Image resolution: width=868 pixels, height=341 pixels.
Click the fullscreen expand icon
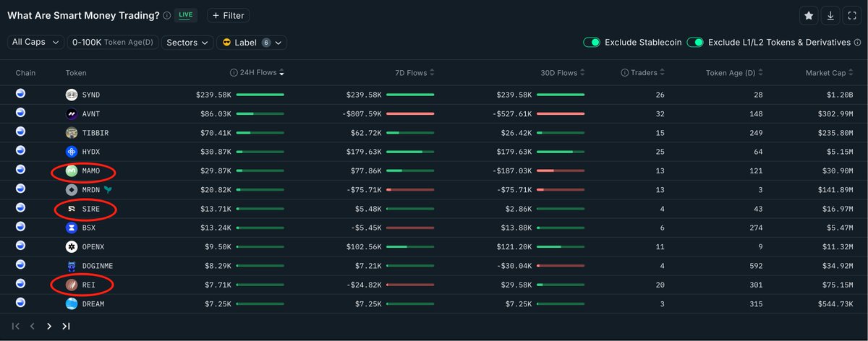coord(851,16)
